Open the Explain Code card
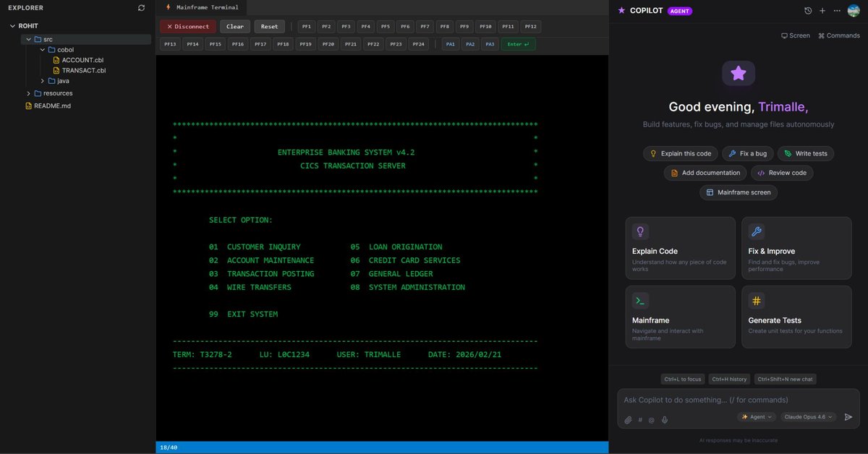Viewport: 868px width, 454px height. click(681, 248)
